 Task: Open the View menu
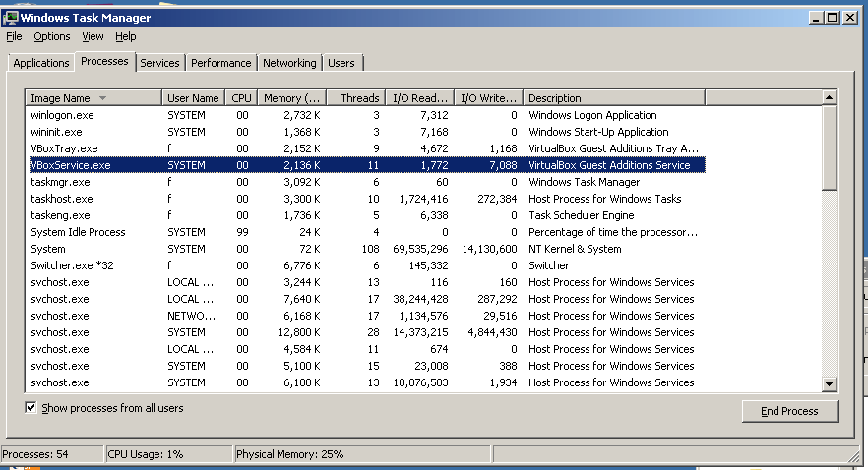(x=93, y=36)
